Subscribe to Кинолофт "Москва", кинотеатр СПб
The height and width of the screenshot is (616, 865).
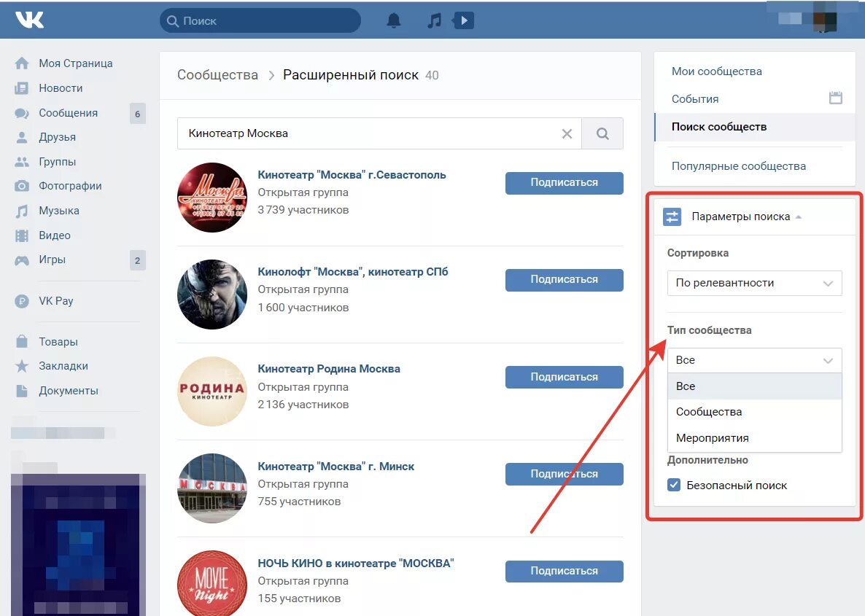click(564, 280)
